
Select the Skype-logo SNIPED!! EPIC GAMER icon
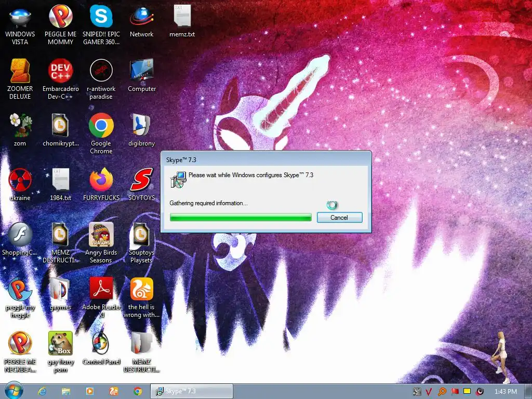click(x=101, y=25)
